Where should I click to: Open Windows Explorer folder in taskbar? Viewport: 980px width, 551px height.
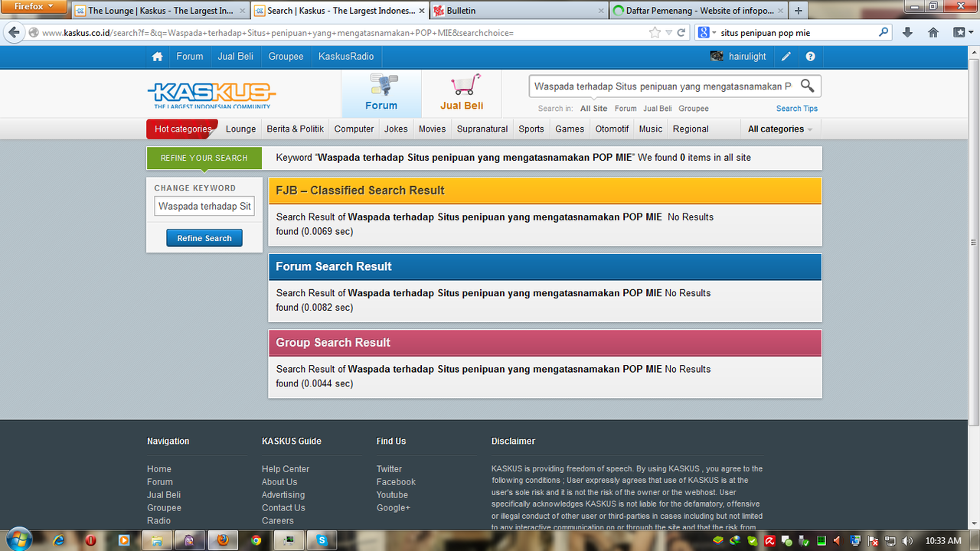click(157, 540)
